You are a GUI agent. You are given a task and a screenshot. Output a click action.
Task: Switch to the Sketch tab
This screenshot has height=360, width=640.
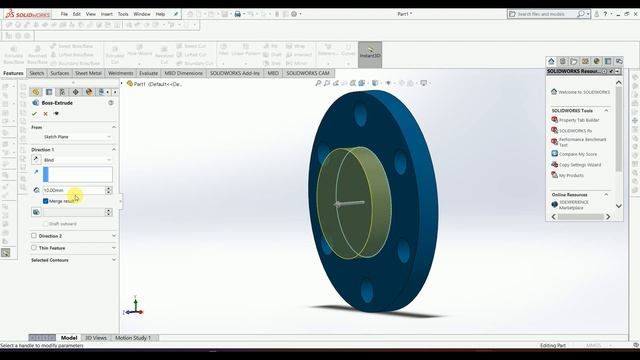click(x=37, y=73)
